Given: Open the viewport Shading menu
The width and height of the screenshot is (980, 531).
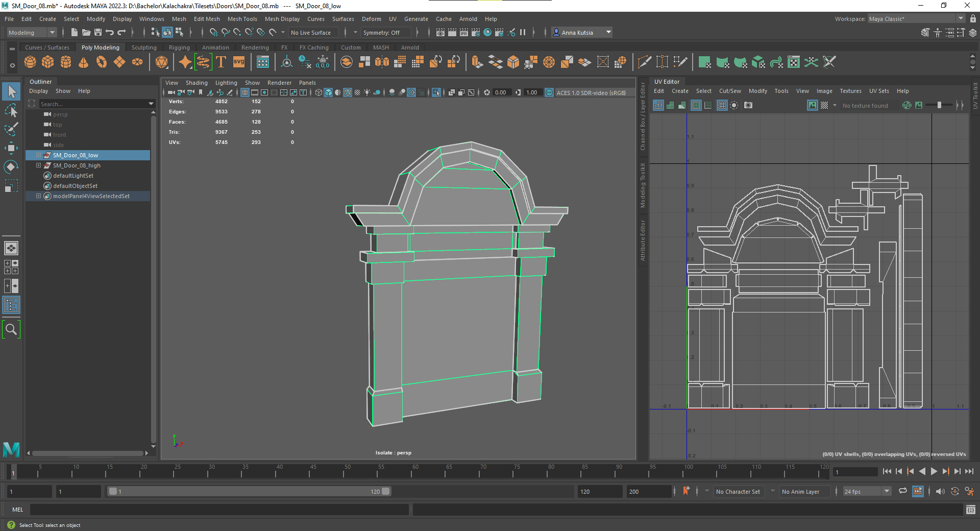Looking at the screenshot, I should [x=197, y=83].
